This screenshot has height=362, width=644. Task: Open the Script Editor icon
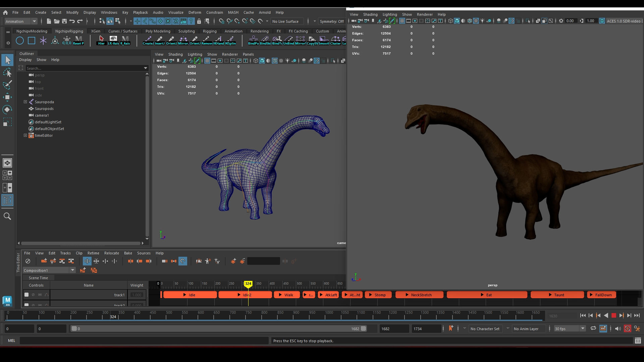(x=638, y=341)
